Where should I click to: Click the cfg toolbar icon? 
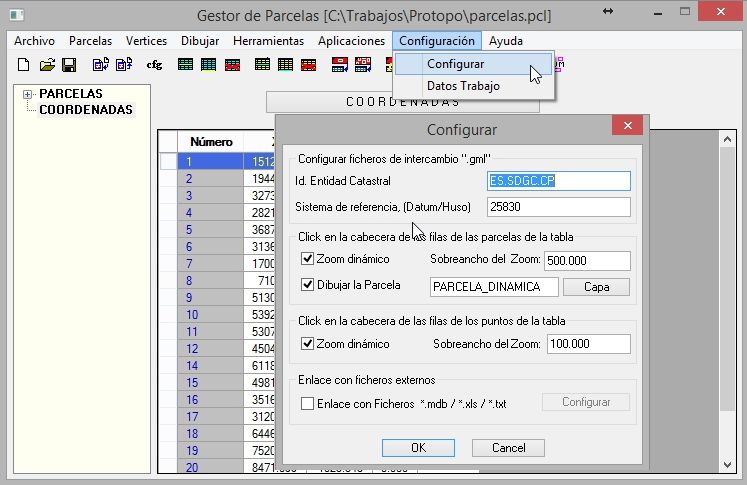(154, 64)
